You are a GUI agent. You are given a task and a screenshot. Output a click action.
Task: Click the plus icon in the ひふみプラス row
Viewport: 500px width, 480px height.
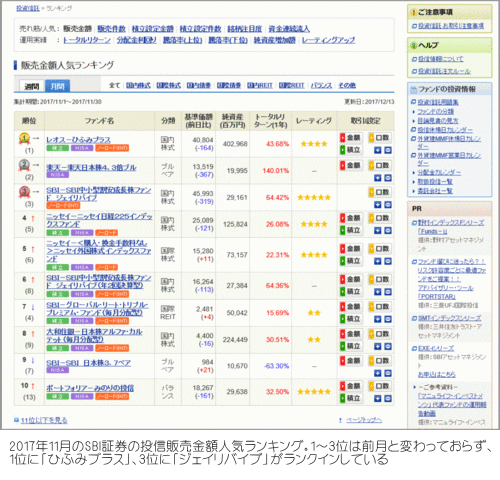click(377, 150)
